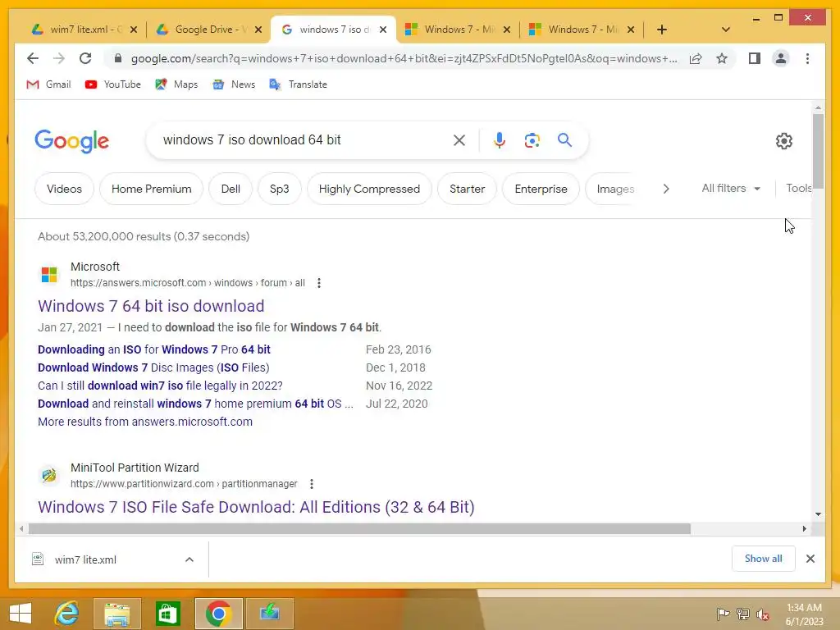Open Windows 7 64 bit iso download result
Viewport: 840px width, 630px height.
pyautogui.click(x=151, y=306)
